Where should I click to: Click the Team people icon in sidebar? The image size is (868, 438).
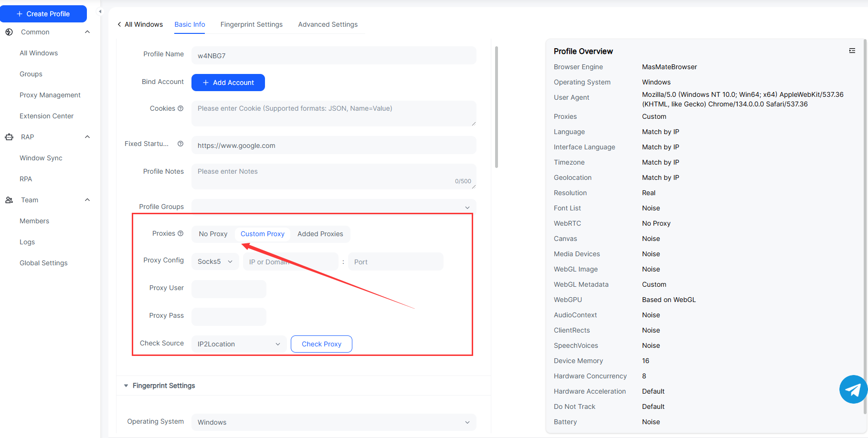[9, 200]
